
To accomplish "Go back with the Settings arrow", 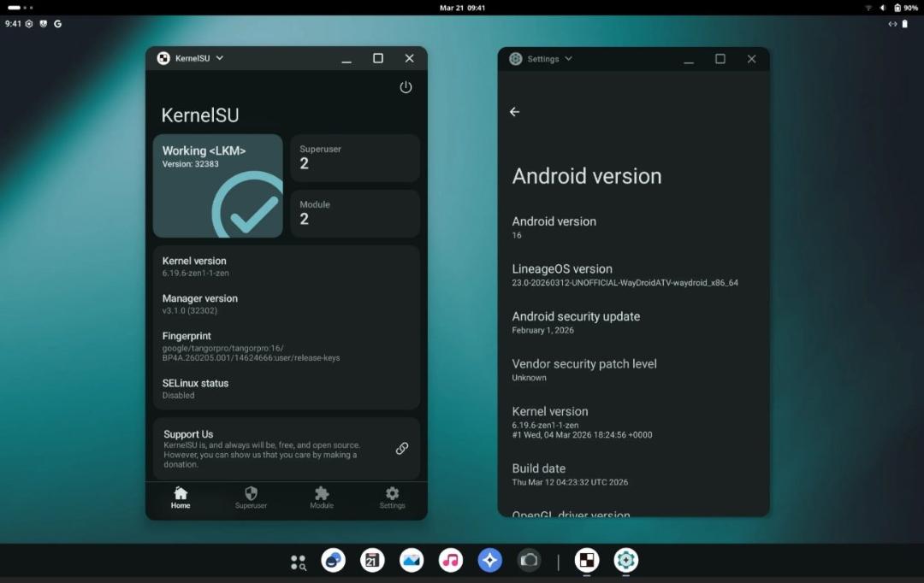I will click(514, 112).
